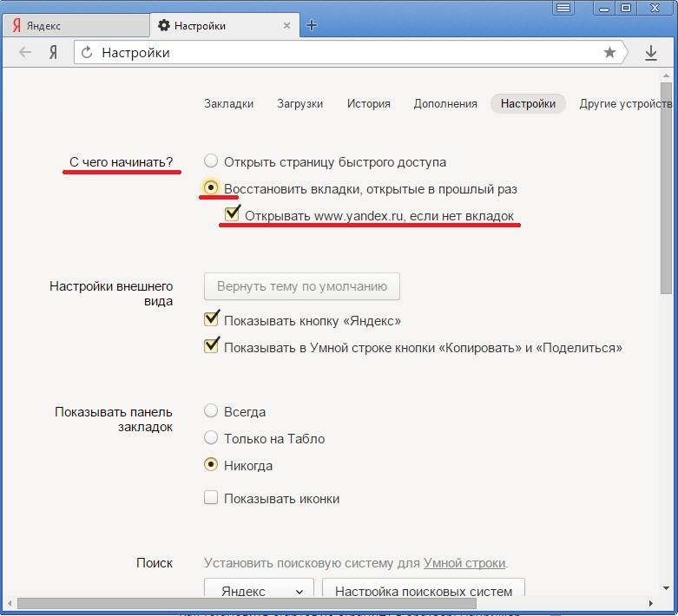678x616 pixels.
Task: Click the 'Показывать панель закладок' label
Action: tap(114, 419)
